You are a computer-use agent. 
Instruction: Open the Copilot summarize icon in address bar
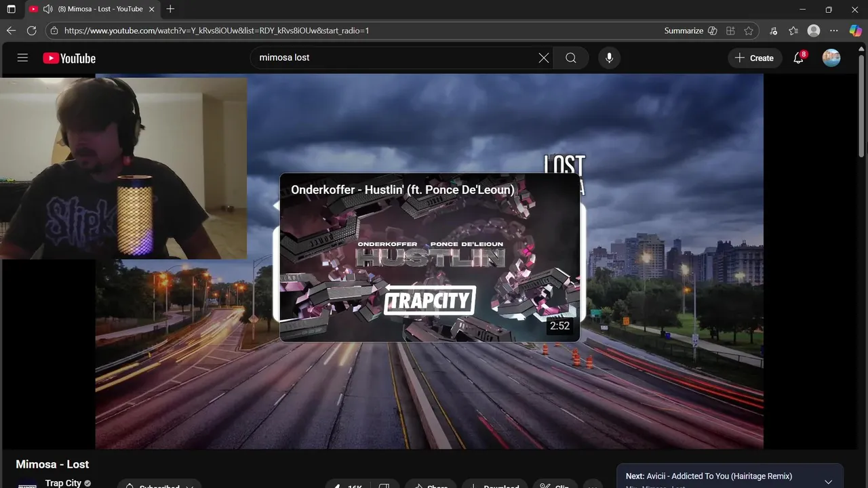pyautogui.click(x=712, y=30)
